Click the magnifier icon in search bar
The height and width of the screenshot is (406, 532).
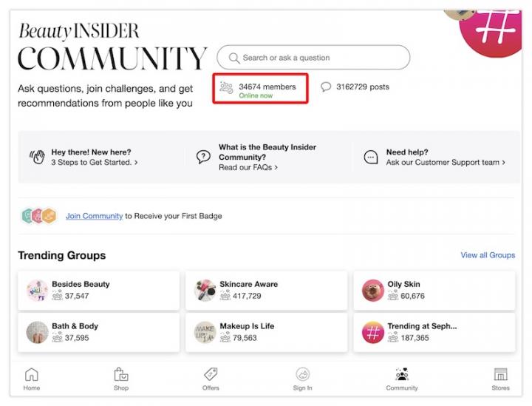tap(234, 58)
